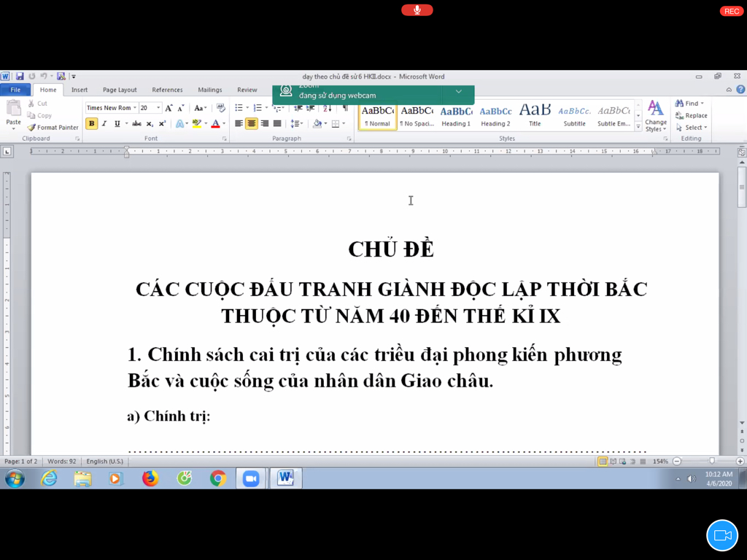Click the zoom out minus button
Viewport: 747px width, 560px height.
click(677, 461)
